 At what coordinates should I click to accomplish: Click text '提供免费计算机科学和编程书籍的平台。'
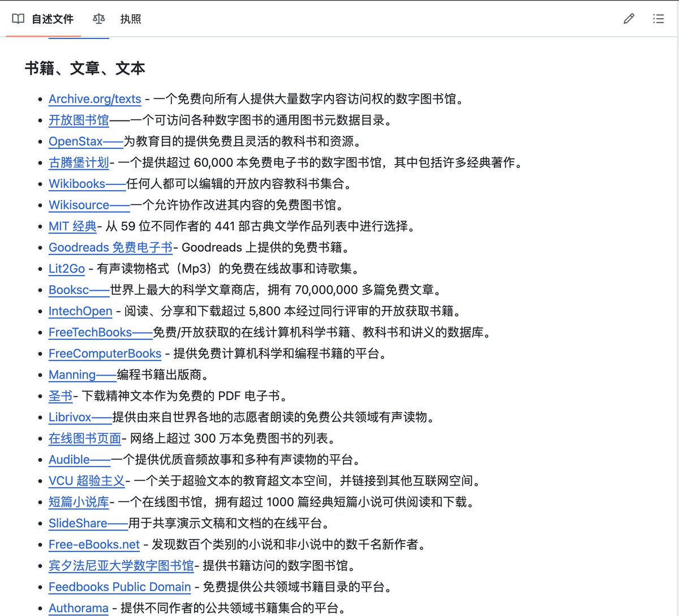(281, 354)
